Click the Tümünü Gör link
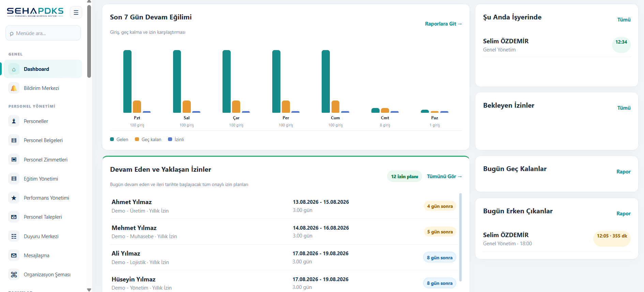The width and height of the screenshot is (644, 292). pos(444,176)
